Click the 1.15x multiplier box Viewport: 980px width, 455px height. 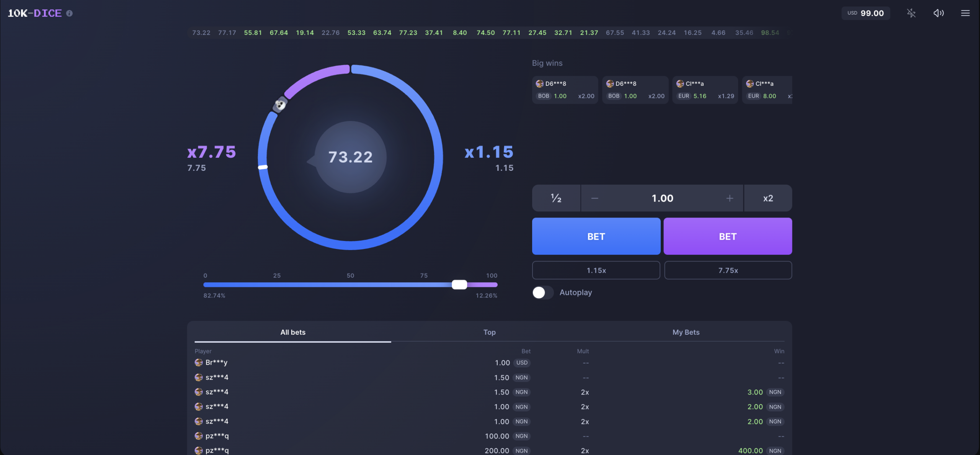click(596, 270)
